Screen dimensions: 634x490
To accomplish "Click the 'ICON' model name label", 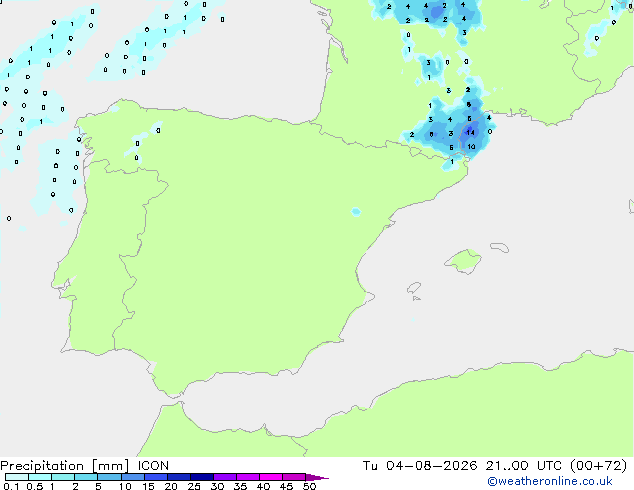I will pos(153,466).
